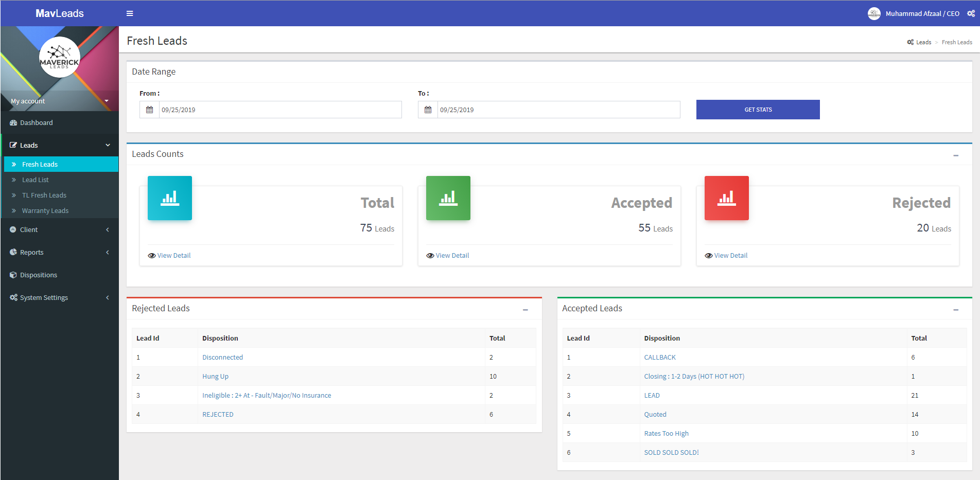Click the settings gears icon in top bar
This screenshot has width=980, height=480.
coord(971,13)
